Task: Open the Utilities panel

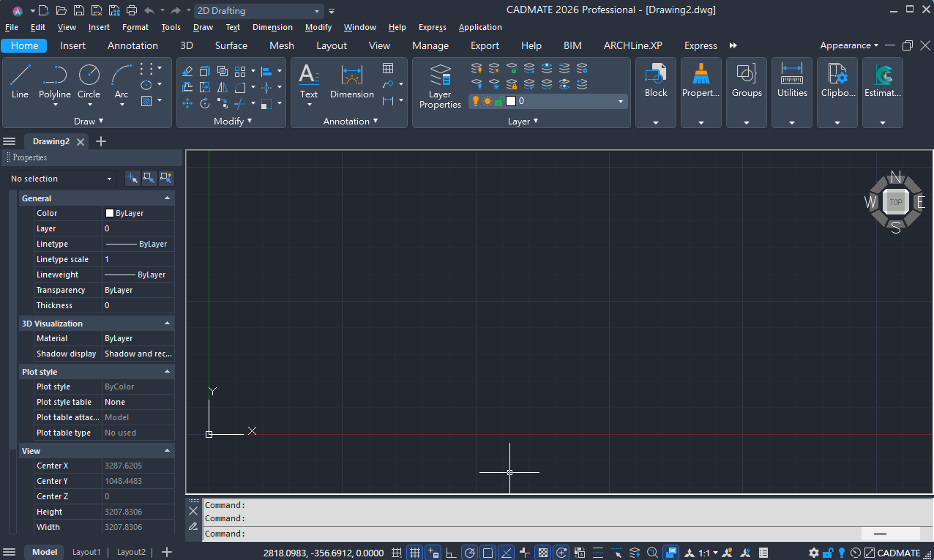Action: point(792,81)
